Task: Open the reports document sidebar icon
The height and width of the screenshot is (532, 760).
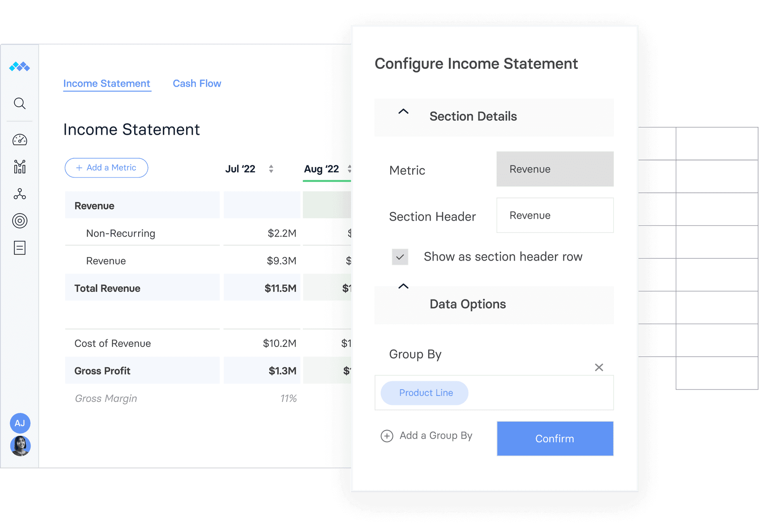Action: click(x=19, y=248)
